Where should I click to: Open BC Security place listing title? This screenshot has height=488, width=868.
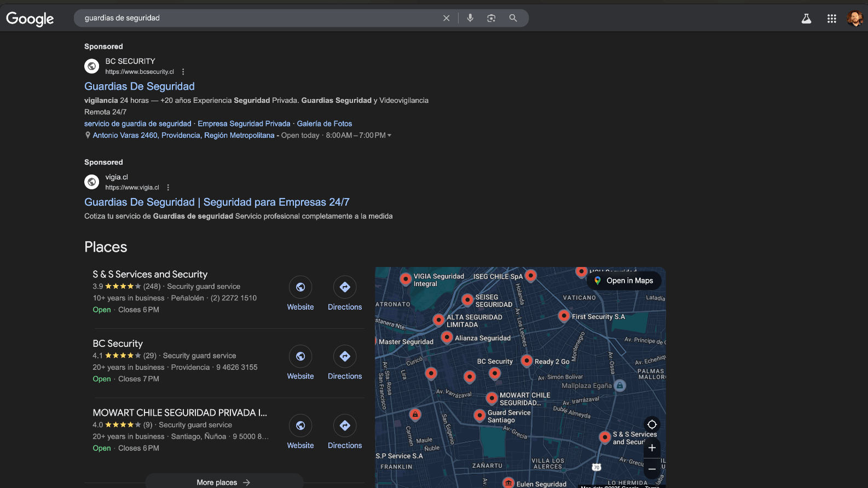point(118,344)
